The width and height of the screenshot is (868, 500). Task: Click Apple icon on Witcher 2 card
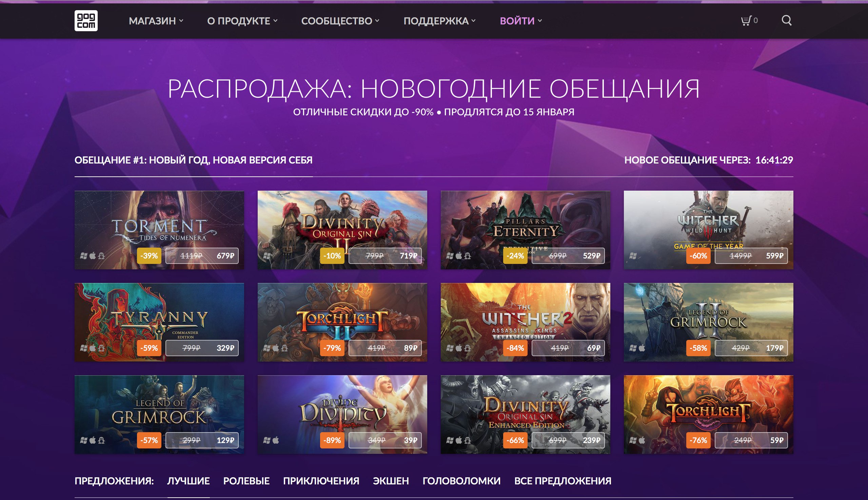coord(458,348)
